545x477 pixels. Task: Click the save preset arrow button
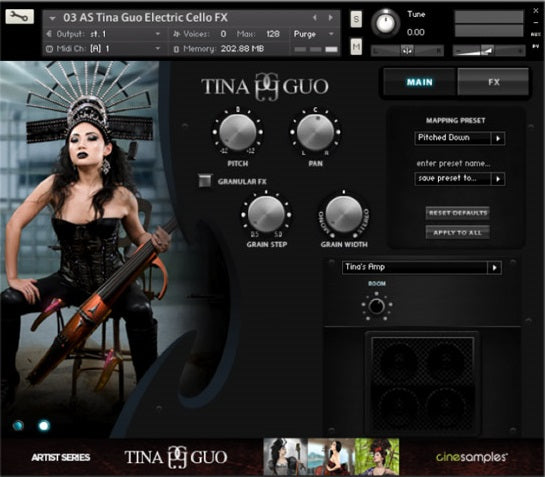click(x=498, y=179)
